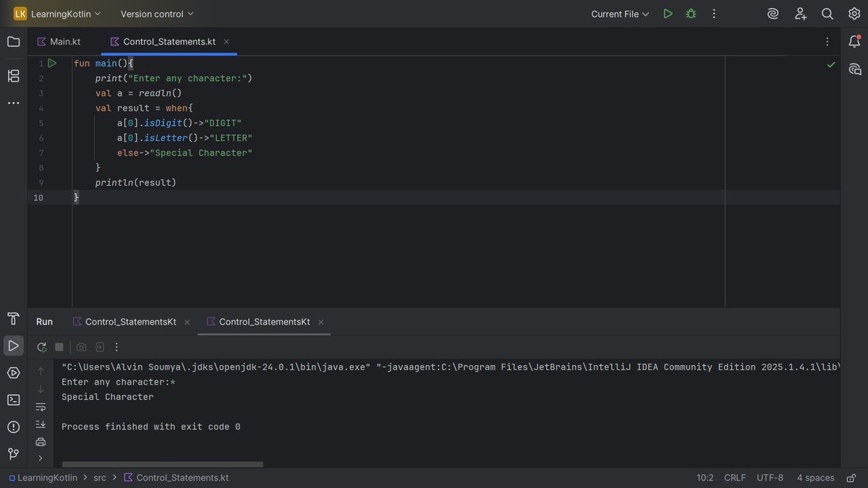
Task: Show more tool windows ellipsis in left sidebar
Action: click(x=13, y=103)
